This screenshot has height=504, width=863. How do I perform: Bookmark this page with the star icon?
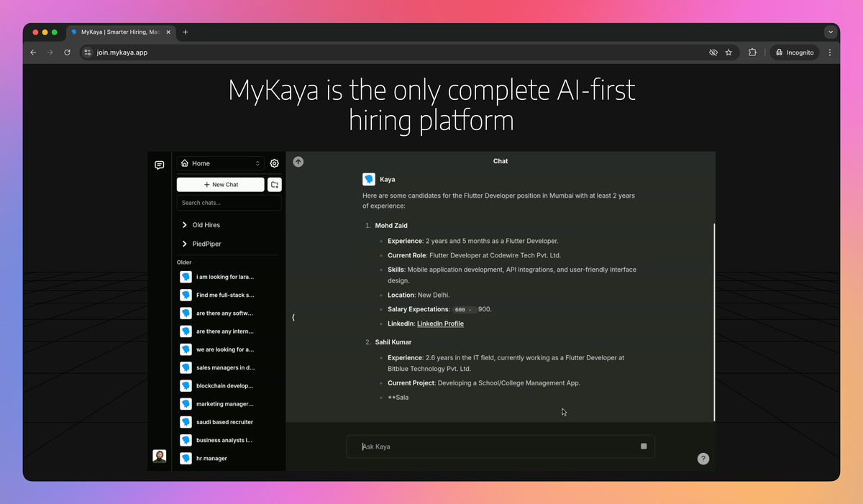[x=729, y=52]
